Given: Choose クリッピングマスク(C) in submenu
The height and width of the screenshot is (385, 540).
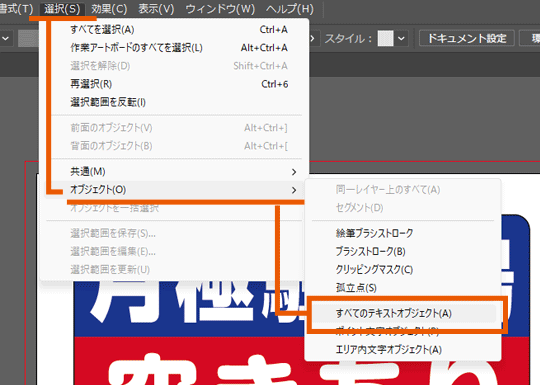Looking at the screenshot, I should [403, 270].
